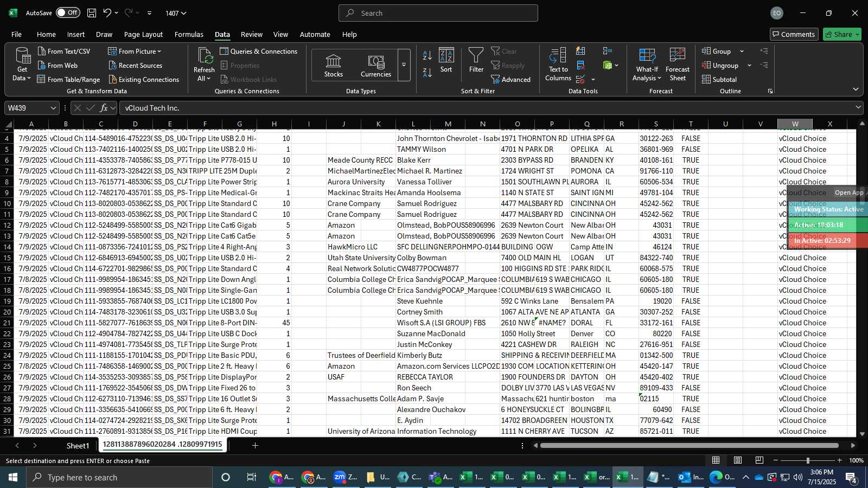Switch to Page Break Preview in status bar

coord(759,460)
